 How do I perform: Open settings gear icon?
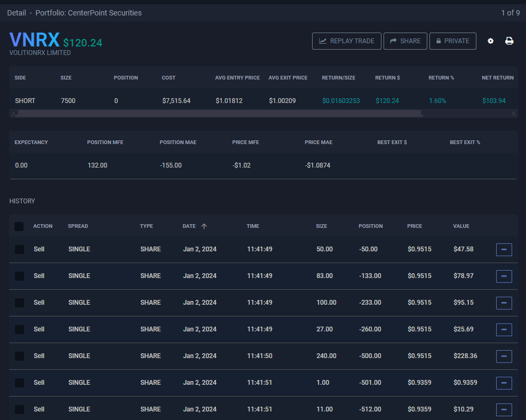click(x=490, y=41)
